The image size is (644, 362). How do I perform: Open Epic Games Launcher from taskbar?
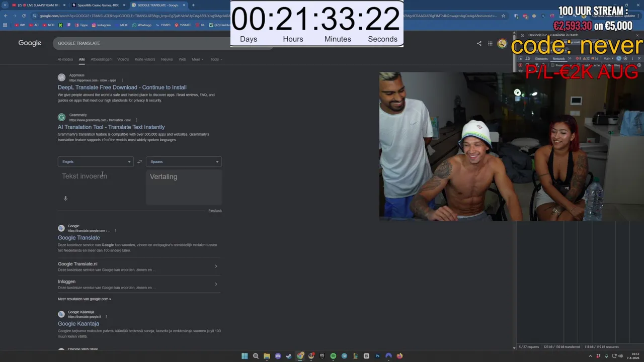322,356
